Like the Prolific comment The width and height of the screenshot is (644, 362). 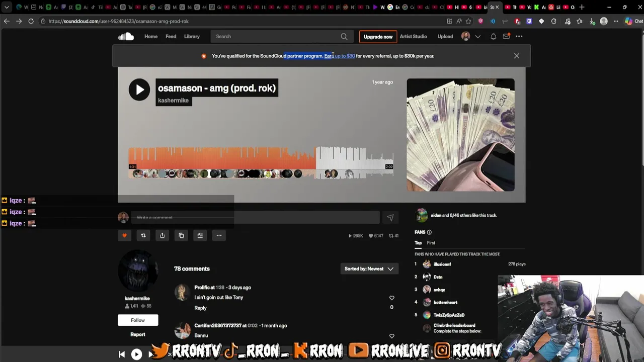pyautogui.click(x=391, y=298)
